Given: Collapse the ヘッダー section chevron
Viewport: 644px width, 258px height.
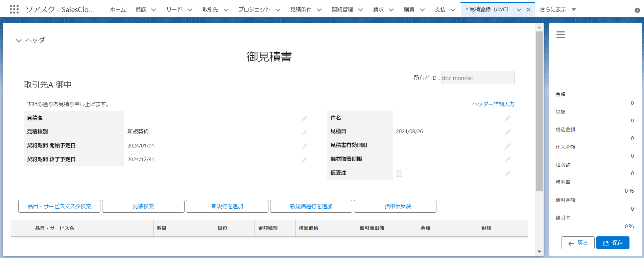Looking at the screenshot, I should click(x=19, y=41).
